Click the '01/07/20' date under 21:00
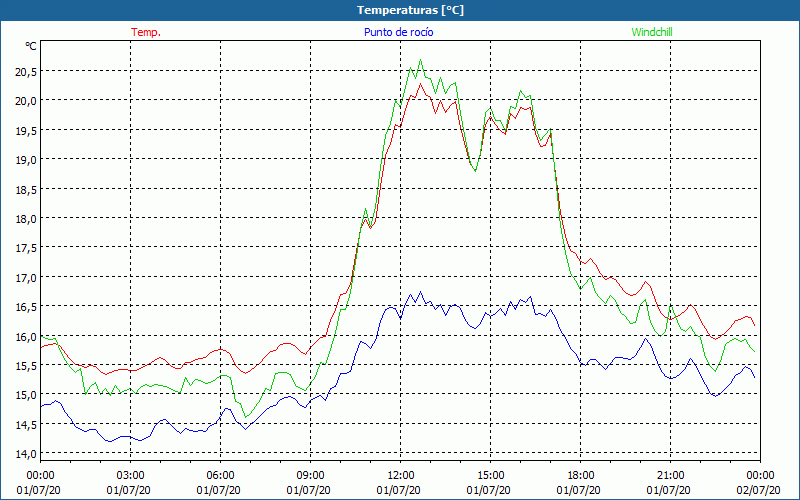The image size is (800, 500). 668,490
